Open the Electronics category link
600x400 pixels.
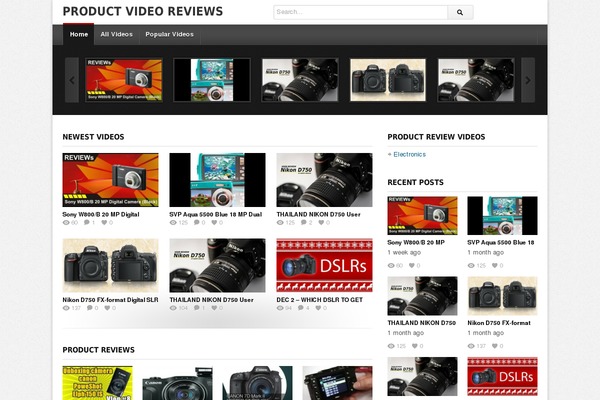(409, 154)
